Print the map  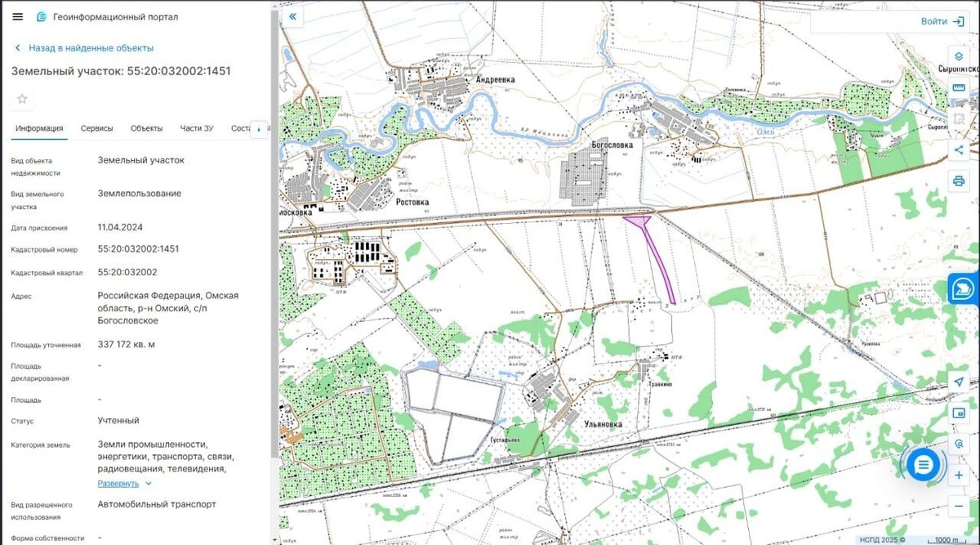(x=959, y=181)
